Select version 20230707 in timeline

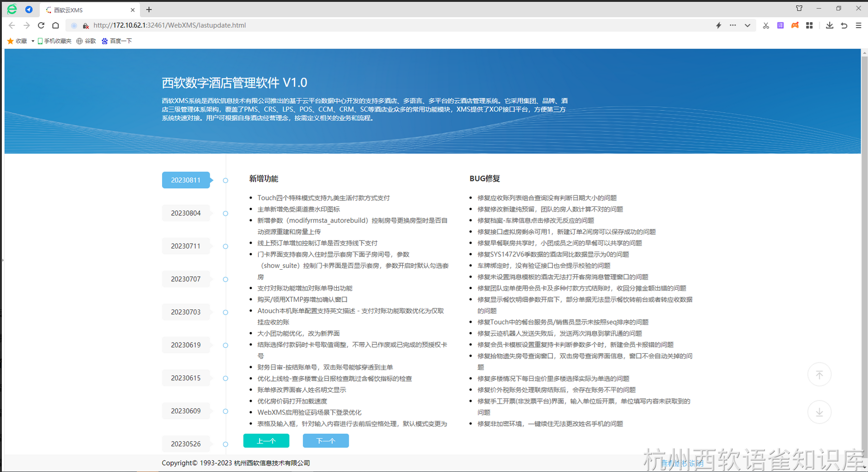tap(186, 279)
